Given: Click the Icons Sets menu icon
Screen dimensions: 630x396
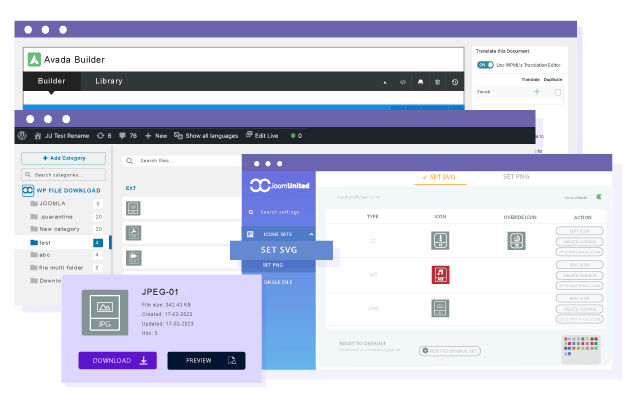Looking at the screenshot, I should pyautogui.click(x=250, y=234).
